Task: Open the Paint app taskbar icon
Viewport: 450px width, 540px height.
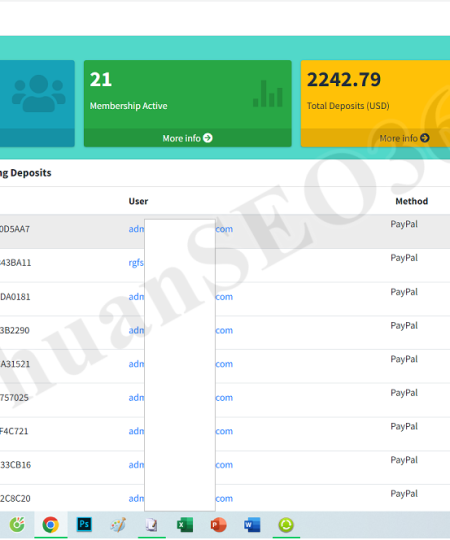Action: pos(118,525)
